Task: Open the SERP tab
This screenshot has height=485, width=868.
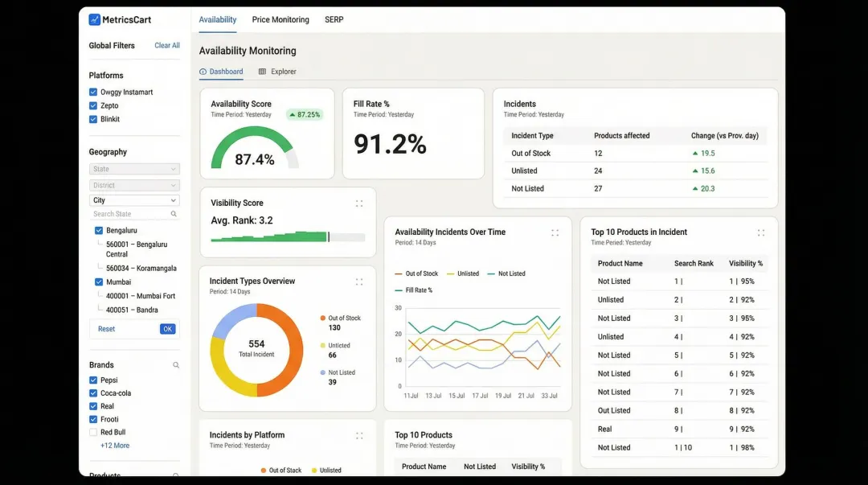Action: [x=334, y=19]
